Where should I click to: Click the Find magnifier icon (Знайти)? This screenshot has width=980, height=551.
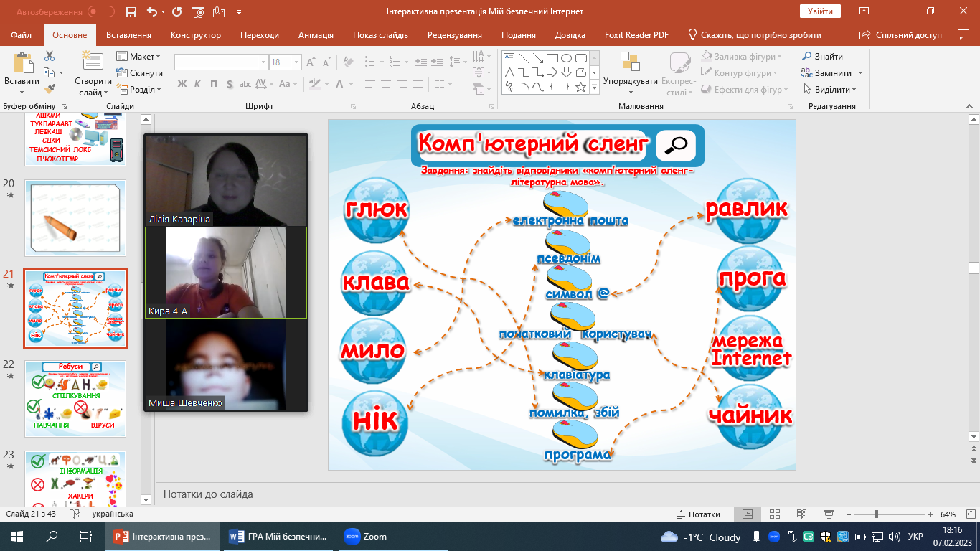point(806,57)
